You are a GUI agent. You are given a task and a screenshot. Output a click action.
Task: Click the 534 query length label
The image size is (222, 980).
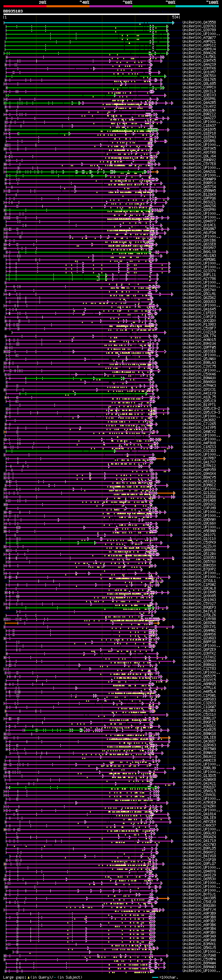175,17
